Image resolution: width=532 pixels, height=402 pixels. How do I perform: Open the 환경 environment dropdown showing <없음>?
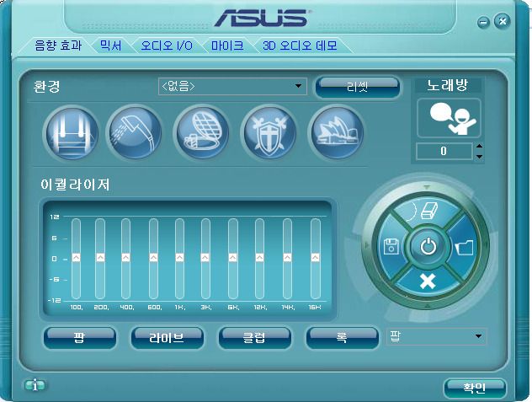(x=232, y=86)
